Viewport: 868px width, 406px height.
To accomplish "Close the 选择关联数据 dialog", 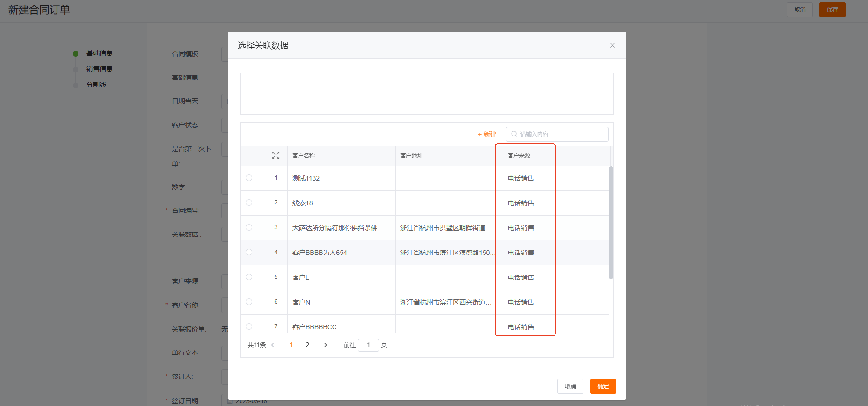I will 612,45.
